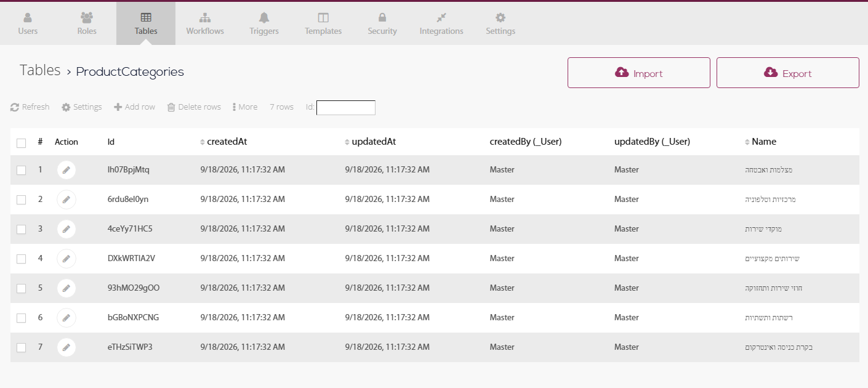Click the Id cell 6rdu8el0yn
Image resolution: width=868 pixels, height=388 pixels.
tap(128, 200)
